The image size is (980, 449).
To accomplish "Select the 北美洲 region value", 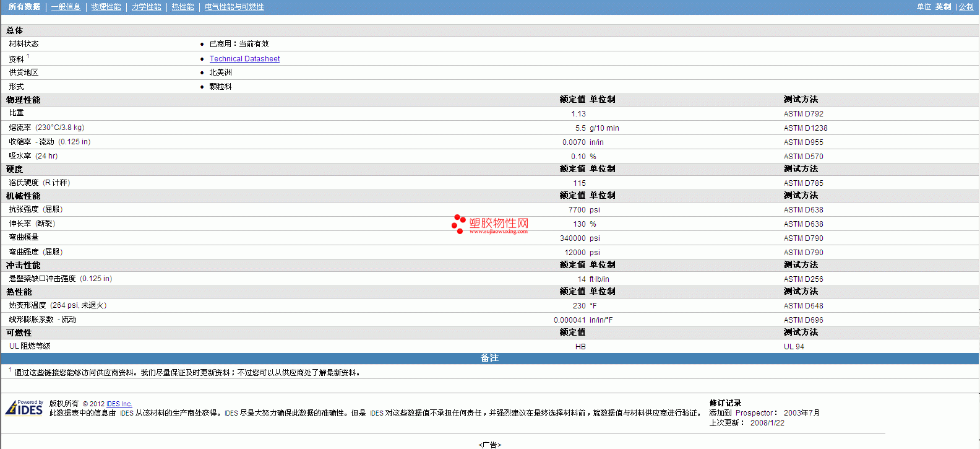I will pos(220,72).
